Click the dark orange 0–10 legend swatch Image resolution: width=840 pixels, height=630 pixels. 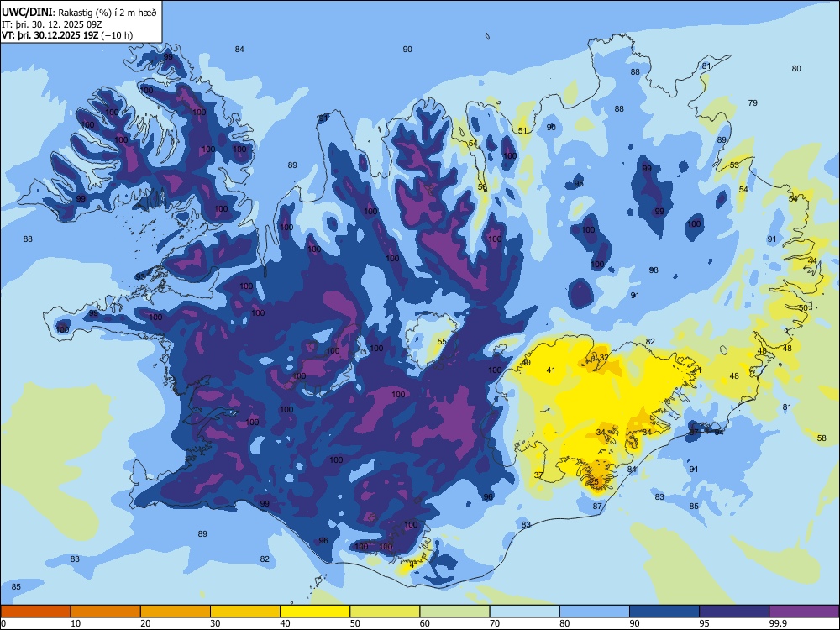coord(35,612)
